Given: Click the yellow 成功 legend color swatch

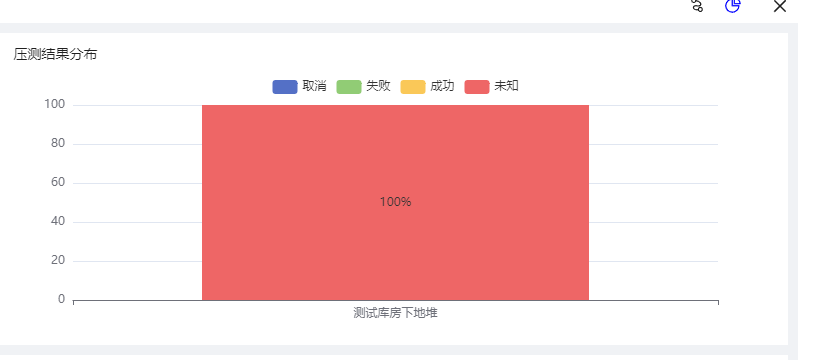Looking at the screenshot, I should pos(413,87).
